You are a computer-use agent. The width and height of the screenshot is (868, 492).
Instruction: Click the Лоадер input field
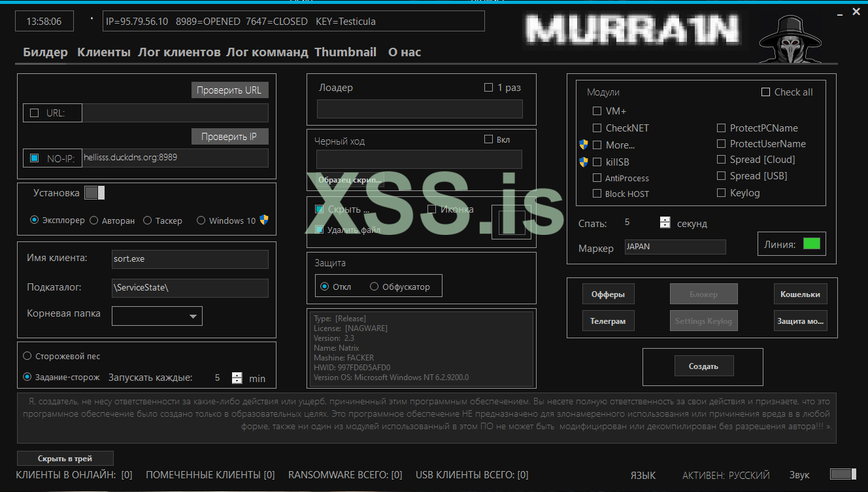pos(420,109)
